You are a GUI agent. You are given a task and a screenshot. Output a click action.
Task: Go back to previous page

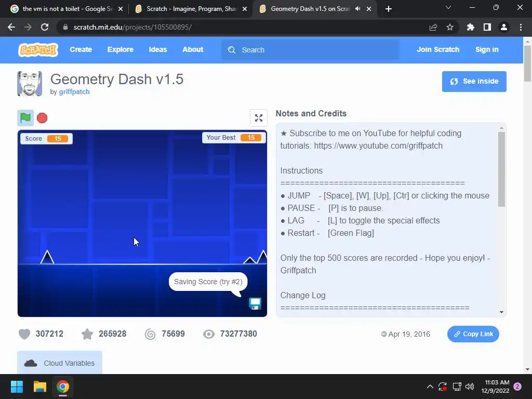(11, 27)
